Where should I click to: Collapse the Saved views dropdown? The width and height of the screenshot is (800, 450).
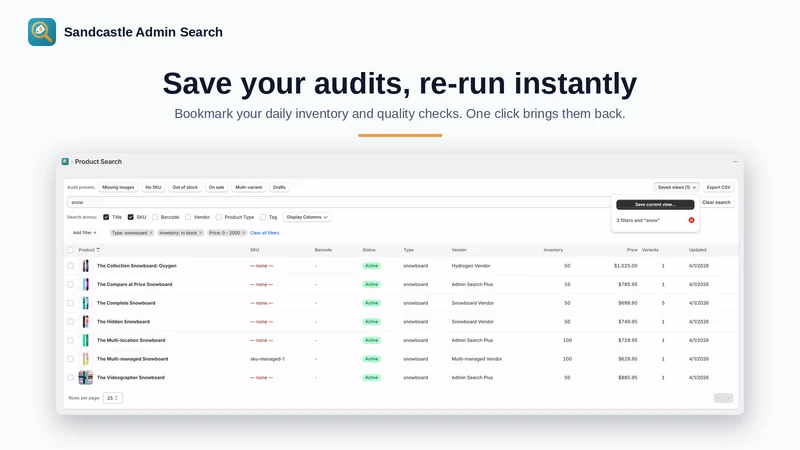677,187
